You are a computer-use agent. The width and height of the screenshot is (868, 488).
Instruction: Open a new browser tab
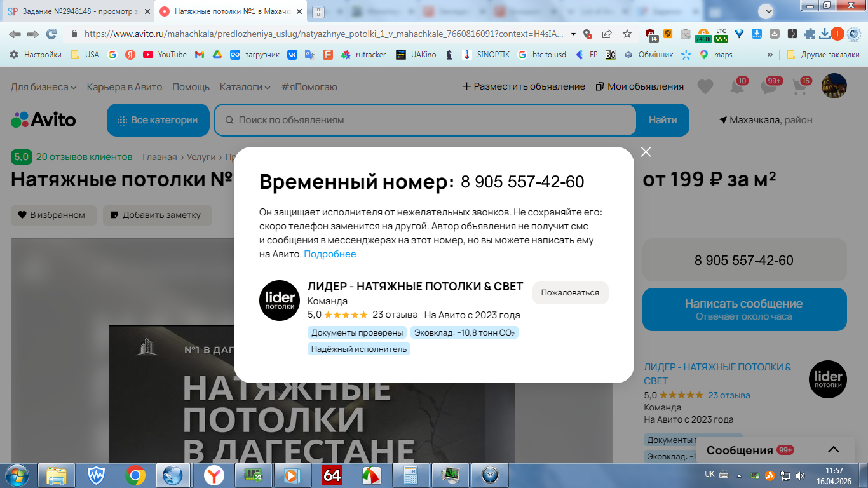pos(318,11)
